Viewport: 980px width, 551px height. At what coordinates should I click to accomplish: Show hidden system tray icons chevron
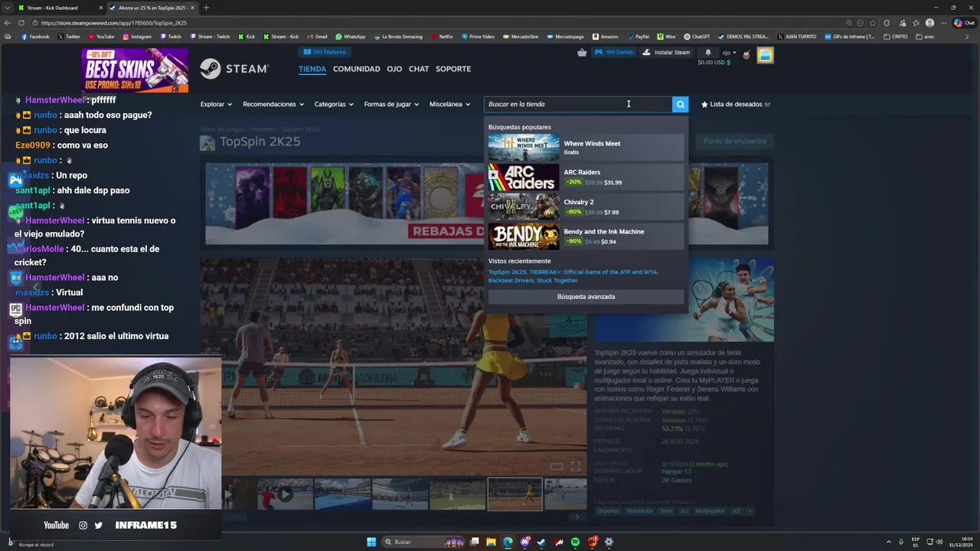889,542
